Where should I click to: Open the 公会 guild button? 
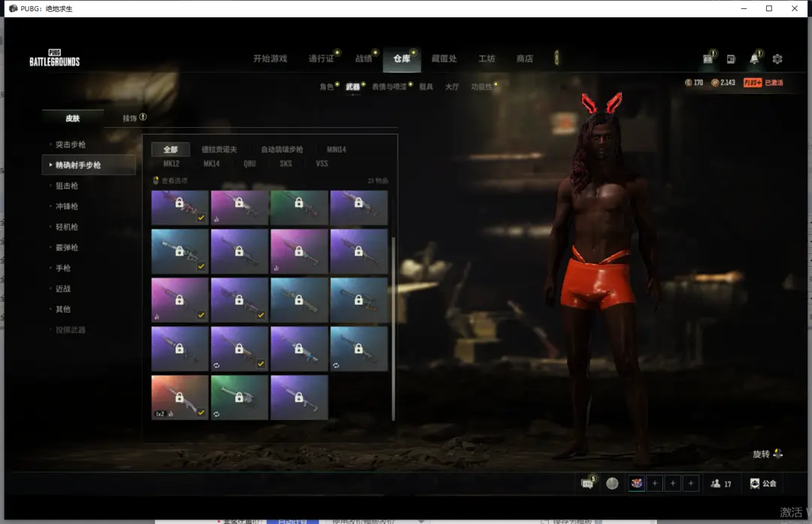[x=763, y=483]
